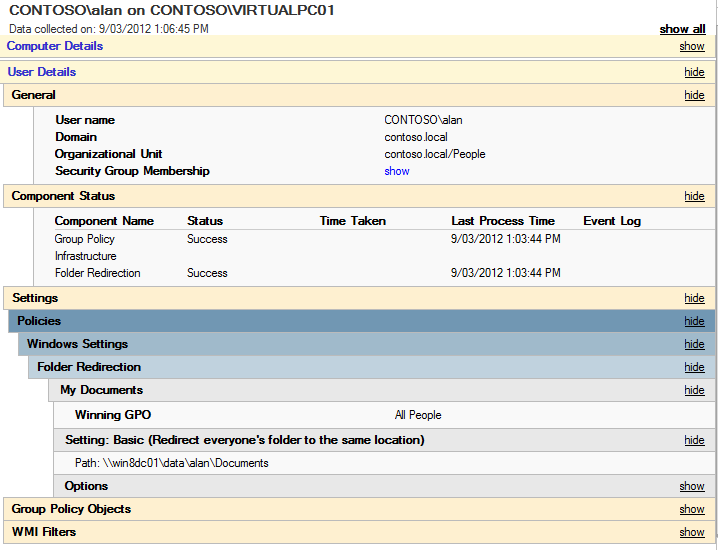Hide the Policies section
This screenshot has height=550, width=718.
694,322
